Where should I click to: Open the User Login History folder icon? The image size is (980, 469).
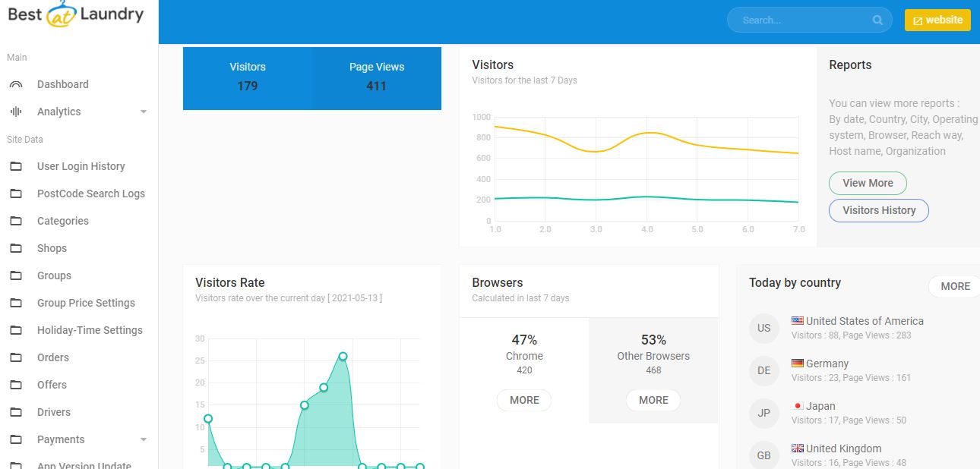click(17, 166)
